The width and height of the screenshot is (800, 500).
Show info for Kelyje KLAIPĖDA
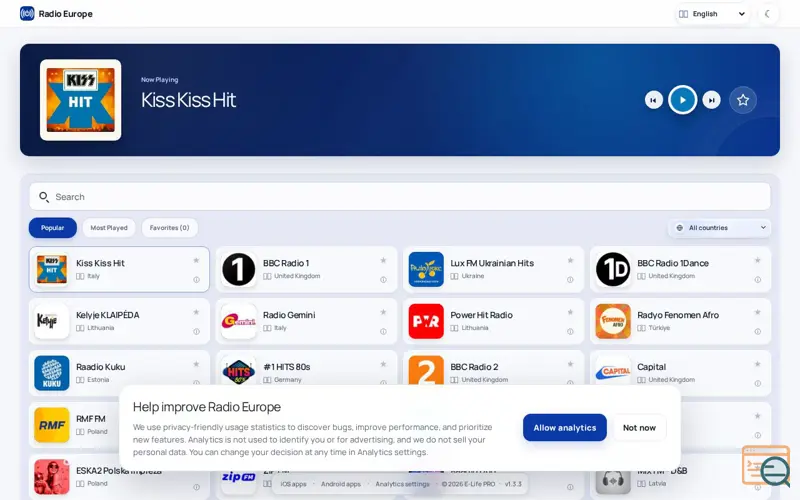tap(196, 332)
